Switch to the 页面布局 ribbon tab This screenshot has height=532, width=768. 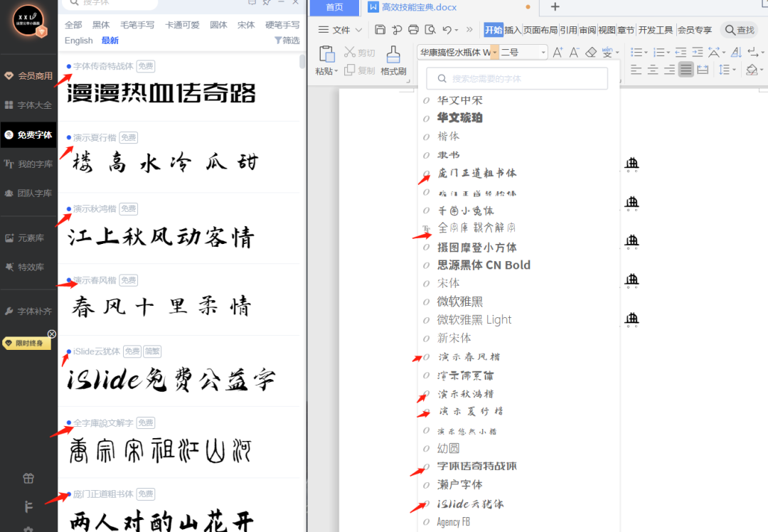[x=540, y=30]
